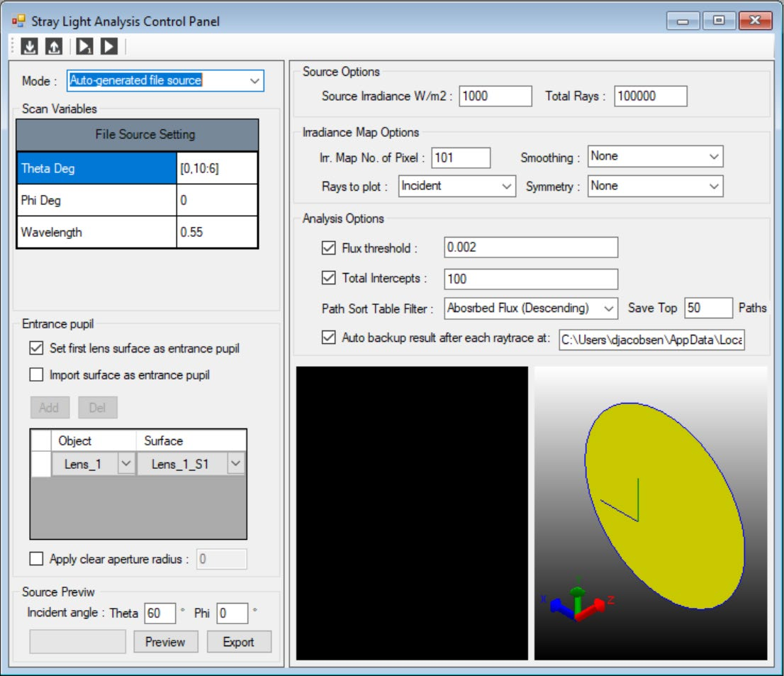Click the import (download arrow) toolbar icon
Image resolution: width=784 pixels, height=676 pixels.
29,47
